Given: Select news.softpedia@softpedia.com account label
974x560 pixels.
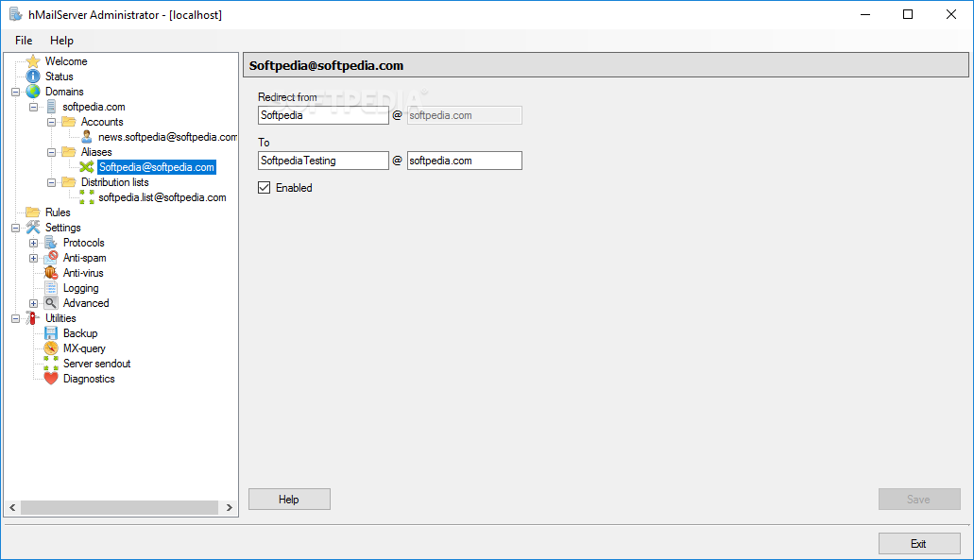Looking at the screenshot, I should point(167,137).
